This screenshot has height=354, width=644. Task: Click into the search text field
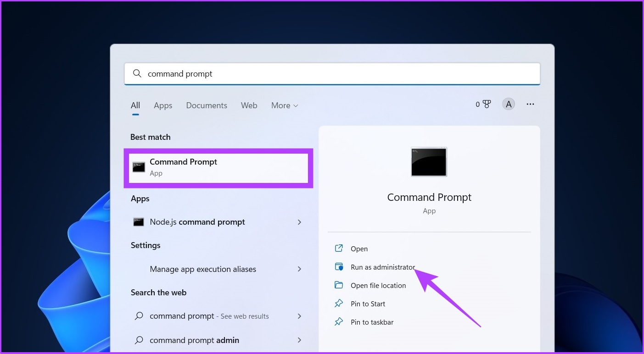pyautogui.click(x=332, y=73)
